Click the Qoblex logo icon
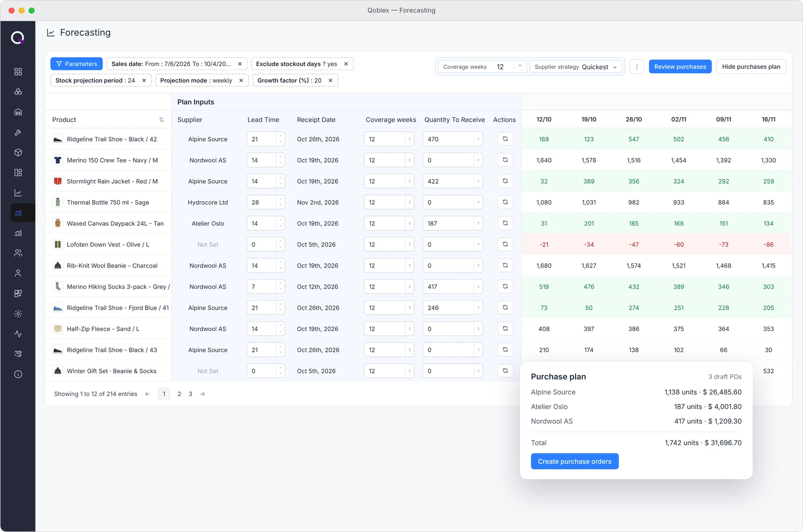Viewport: 803px width, 532px height. (18, 37)
